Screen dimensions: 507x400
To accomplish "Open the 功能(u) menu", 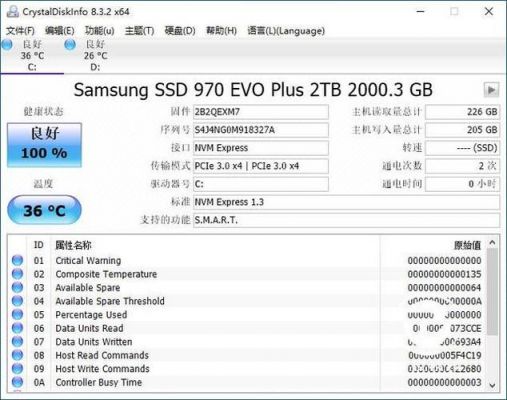I will point(99,31).
